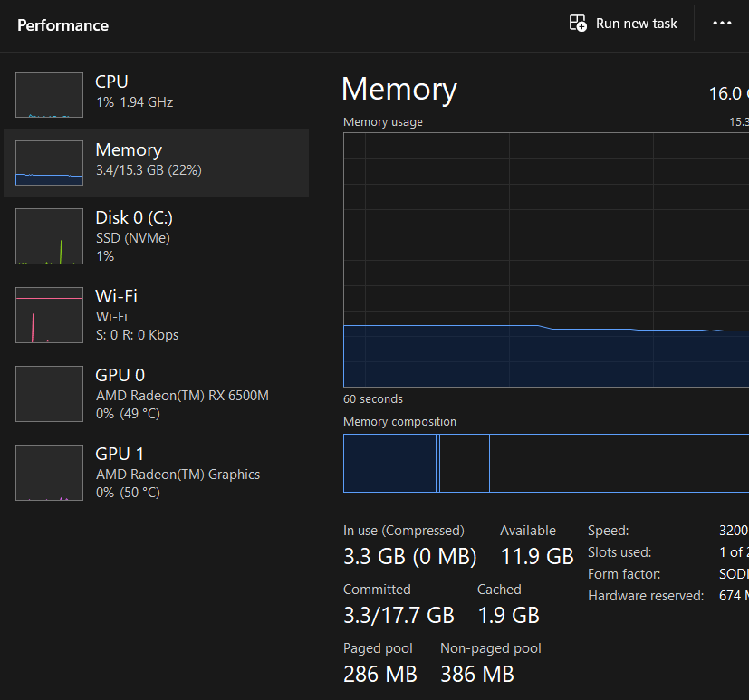
Task: Click the 'In use (Compressed)' label
Action: (x=404, y=531)
